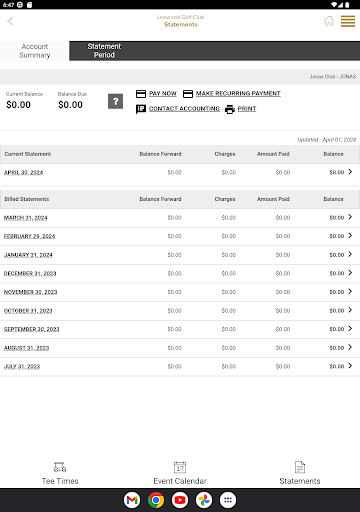Click the Contact Accounting chat icon

coord(141,109)
